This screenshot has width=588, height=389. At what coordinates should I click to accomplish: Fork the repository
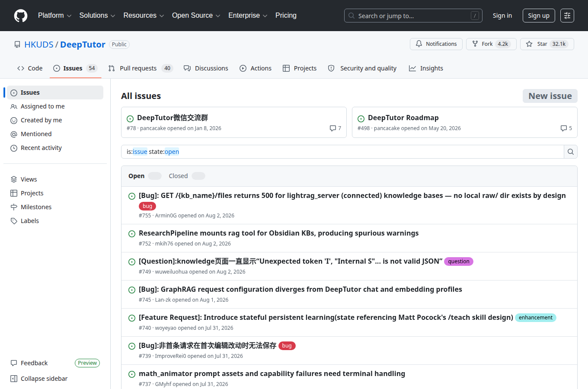tap(491, 44)
